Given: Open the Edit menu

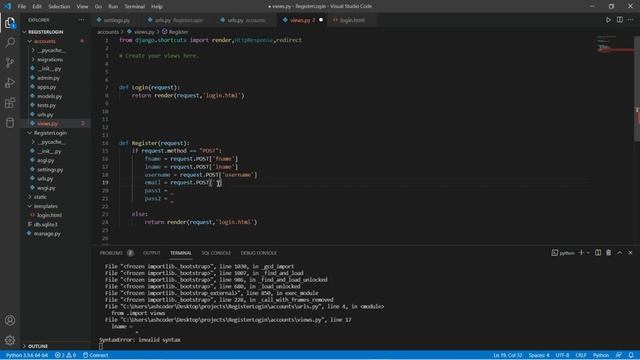Looking at the screenshot, I should click(37, 7).
